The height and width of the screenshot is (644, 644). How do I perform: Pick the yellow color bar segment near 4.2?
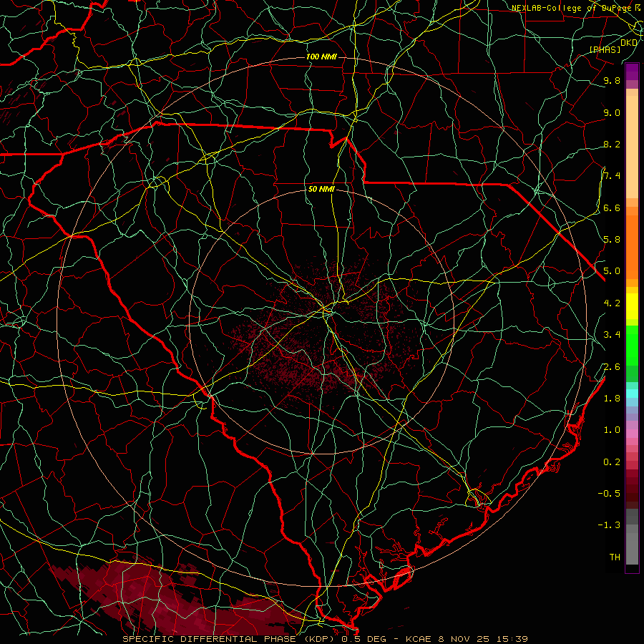(632, 306)
